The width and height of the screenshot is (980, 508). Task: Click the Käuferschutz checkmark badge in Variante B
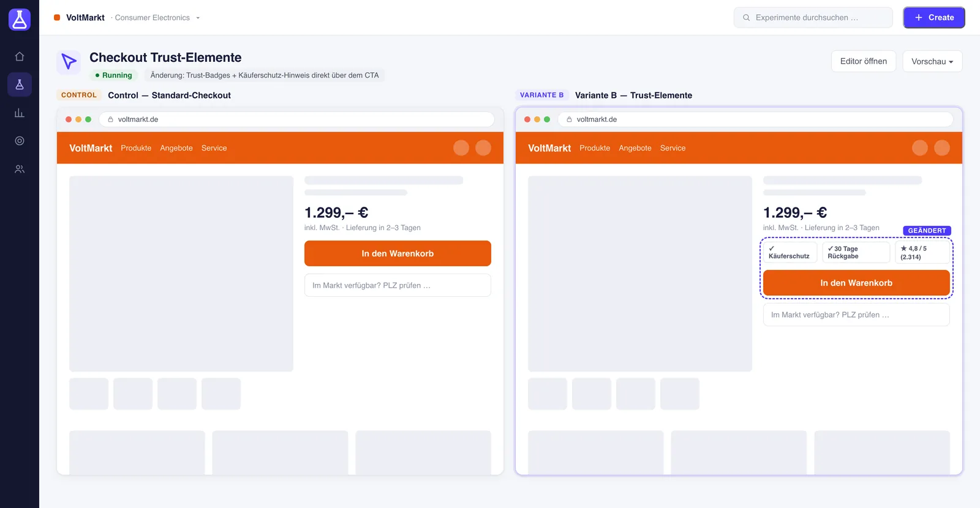coord(790,252)
